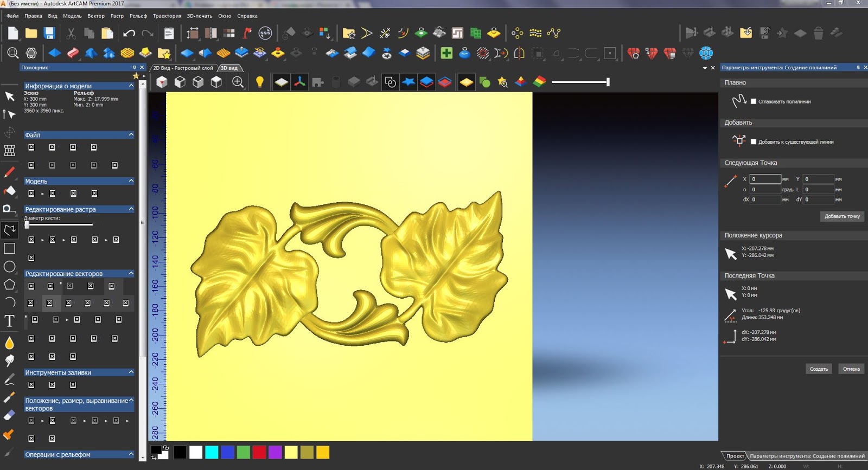Screen dimensions: 868x470
Task: Click the X coordinate input field
Action: pos(765,179)
